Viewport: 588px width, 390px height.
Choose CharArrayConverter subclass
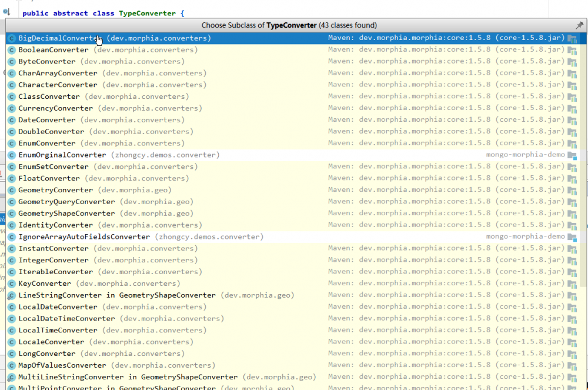58,74
